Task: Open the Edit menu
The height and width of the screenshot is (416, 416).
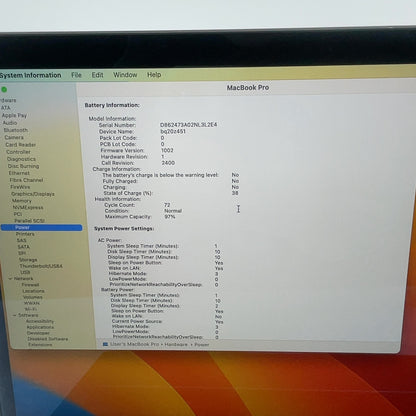Action: (97, 75)
